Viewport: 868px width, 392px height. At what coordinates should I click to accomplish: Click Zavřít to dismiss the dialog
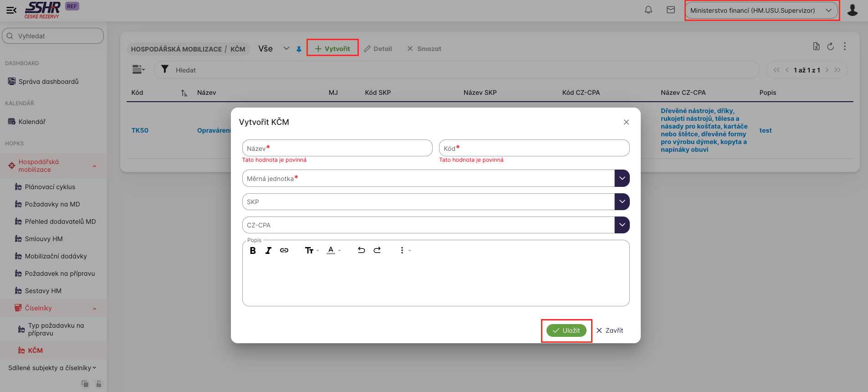[x=610, y=330]
